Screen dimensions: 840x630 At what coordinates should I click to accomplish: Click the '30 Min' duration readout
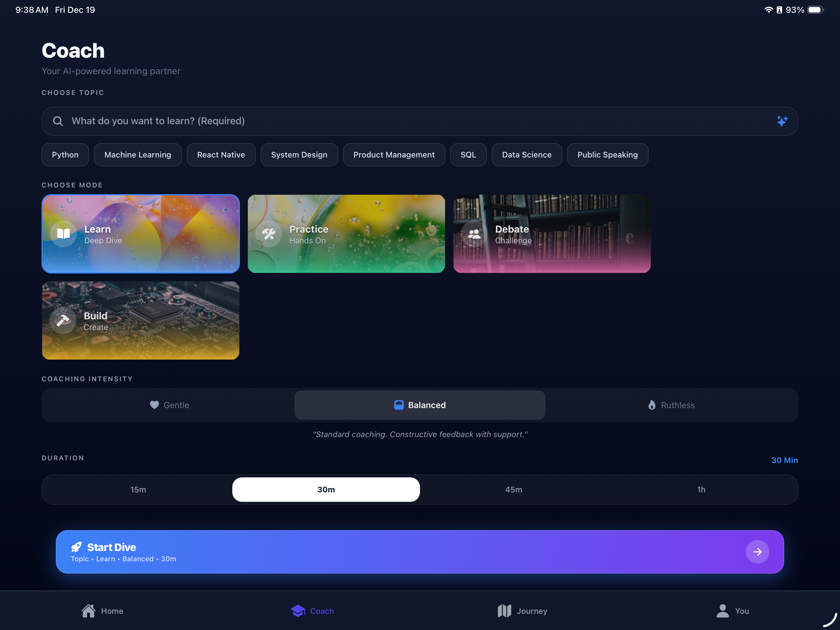coord(784,460)
